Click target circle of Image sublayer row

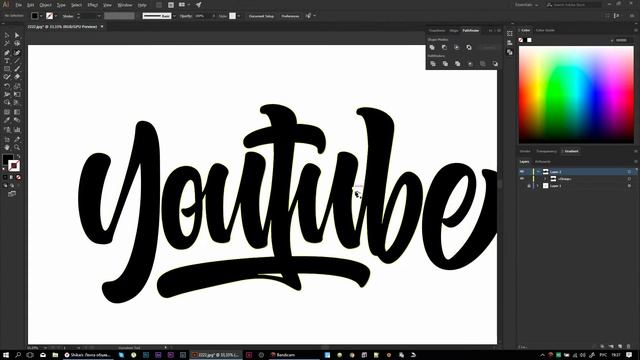tap(629, 179)
